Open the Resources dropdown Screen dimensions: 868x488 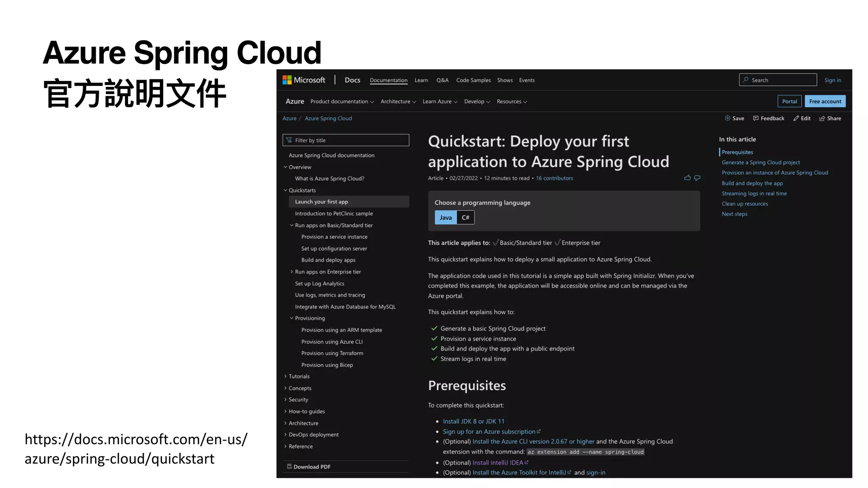pyautogui.click(x=512, y=102)
